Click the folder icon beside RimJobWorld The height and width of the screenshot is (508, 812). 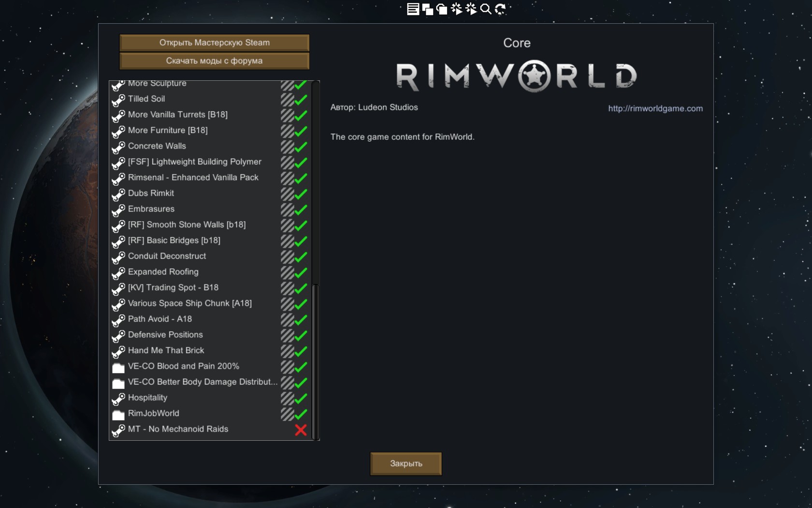pyautogui.click(x=118, y=415)
